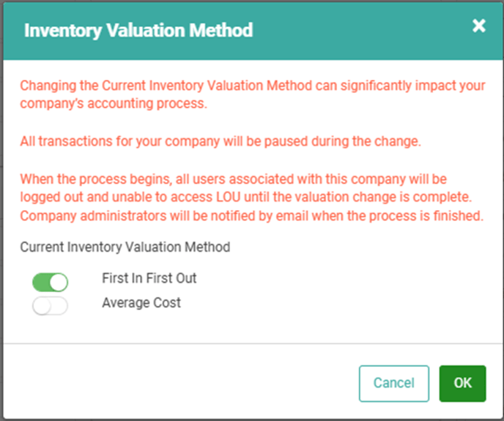Screen dimensions: 504x421
Task: Turn off the First In First Out toggle
Action: tap(50, 282)
